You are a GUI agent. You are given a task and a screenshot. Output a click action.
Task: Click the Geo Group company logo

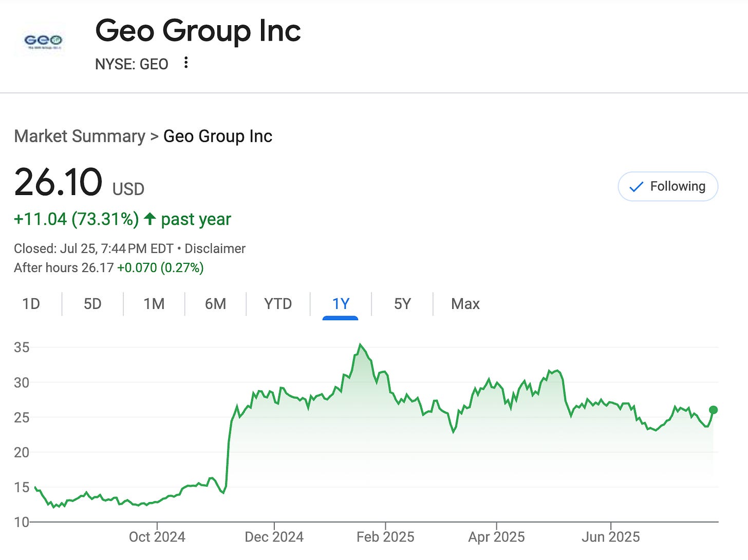point(43,40)
